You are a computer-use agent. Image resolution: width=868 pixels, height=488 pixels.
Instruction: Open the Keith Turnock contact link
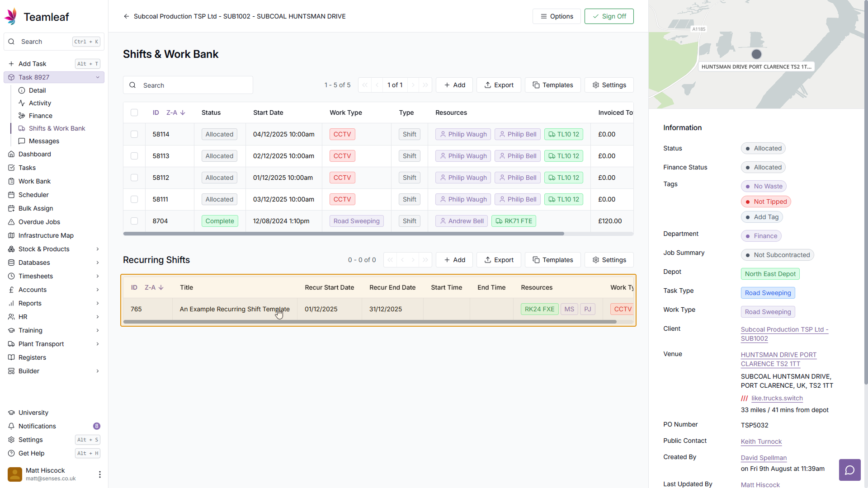click(x=761, y=441)
